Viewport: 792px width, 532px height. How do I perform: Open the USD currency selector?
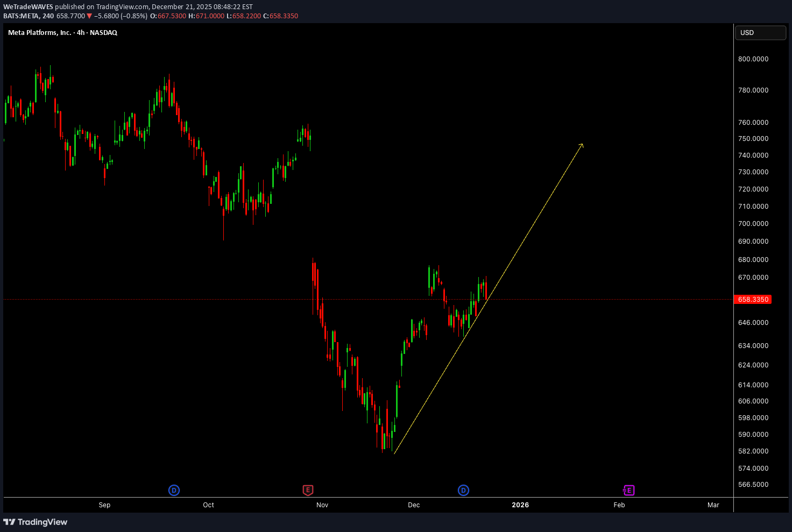pos(760,33)
